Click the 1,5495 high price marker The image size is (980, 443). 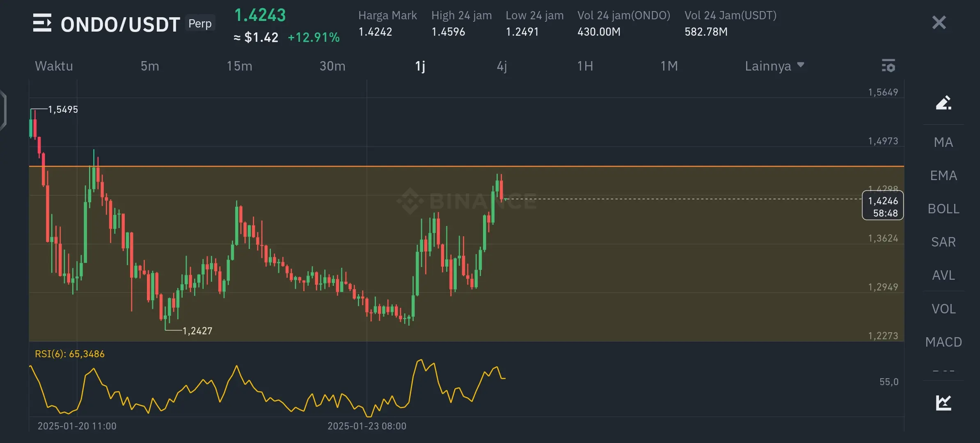tap(63, 110)
